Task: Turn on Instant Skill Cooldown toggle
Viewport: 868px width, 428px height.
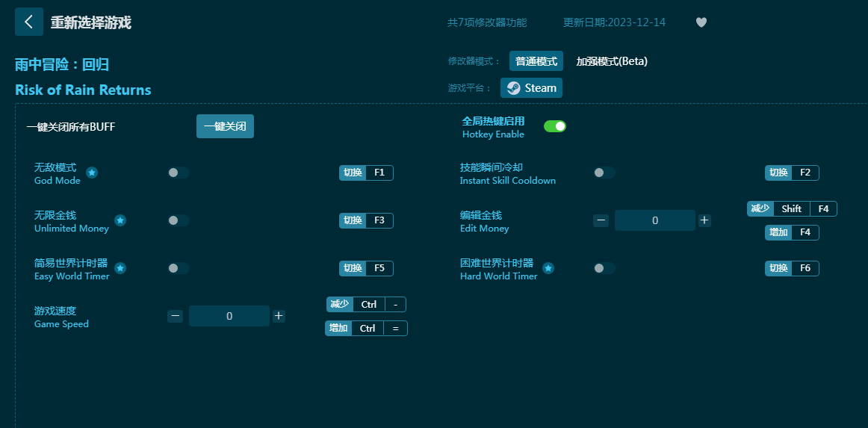Action: [604, 173]
